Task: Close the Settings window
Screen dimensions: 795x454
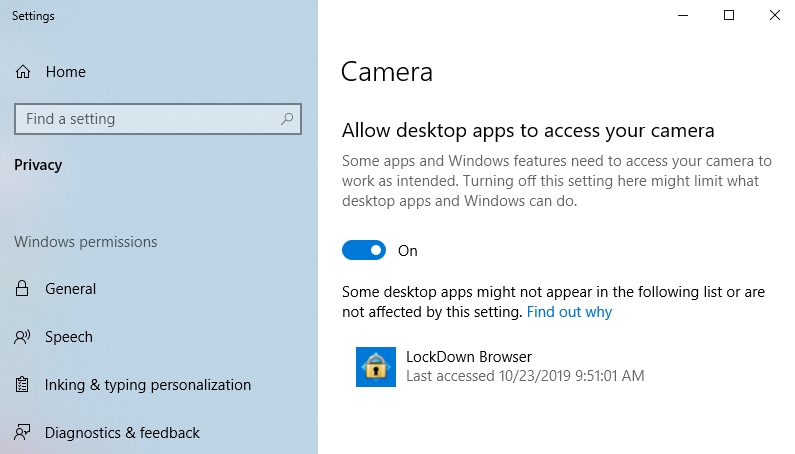Action: 774,15
